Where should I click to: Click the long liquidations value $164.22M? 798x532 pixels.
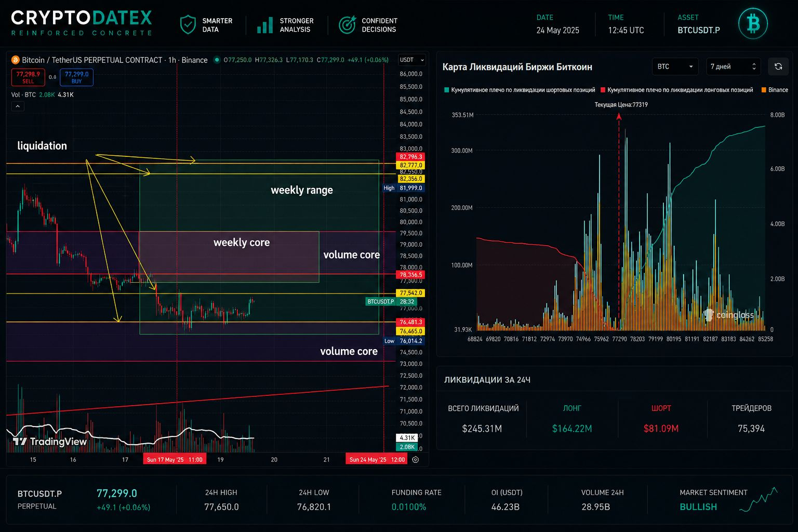572,429
